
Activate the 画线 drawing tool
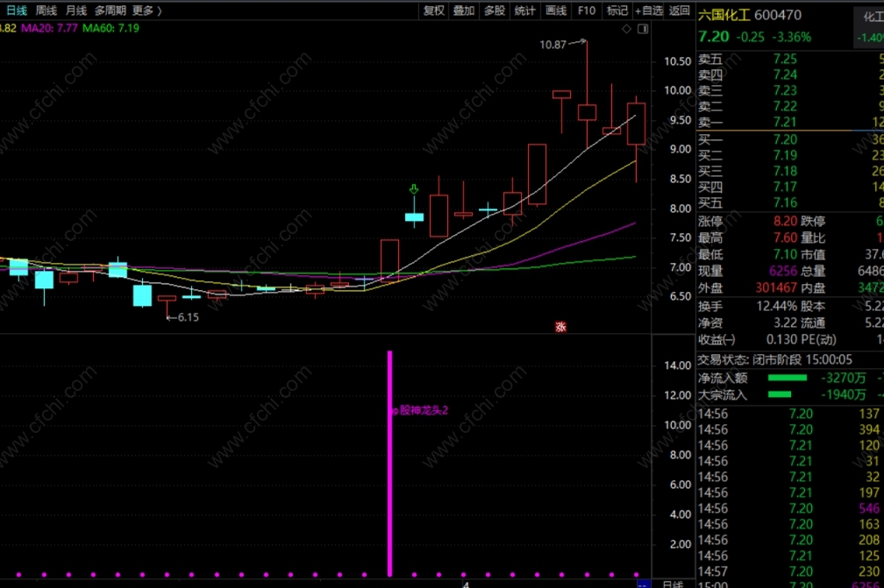point(555,11)
